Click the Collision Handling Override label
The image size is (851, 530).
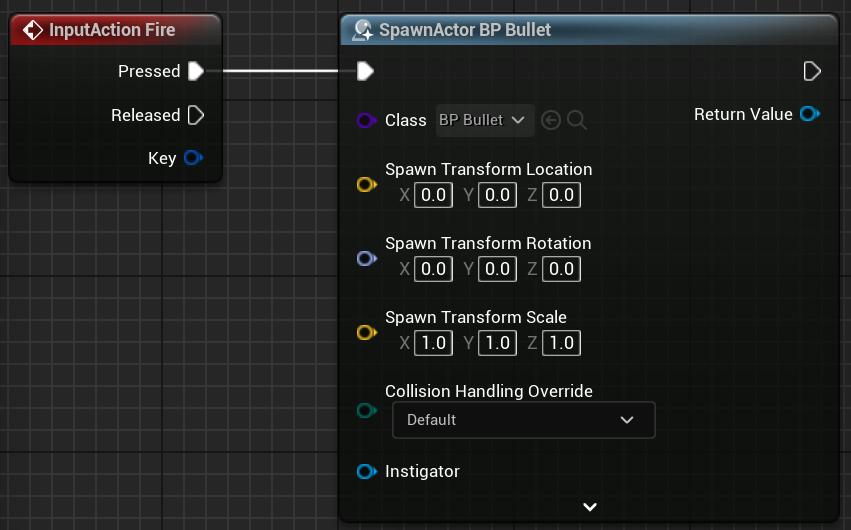coord(489,391)
